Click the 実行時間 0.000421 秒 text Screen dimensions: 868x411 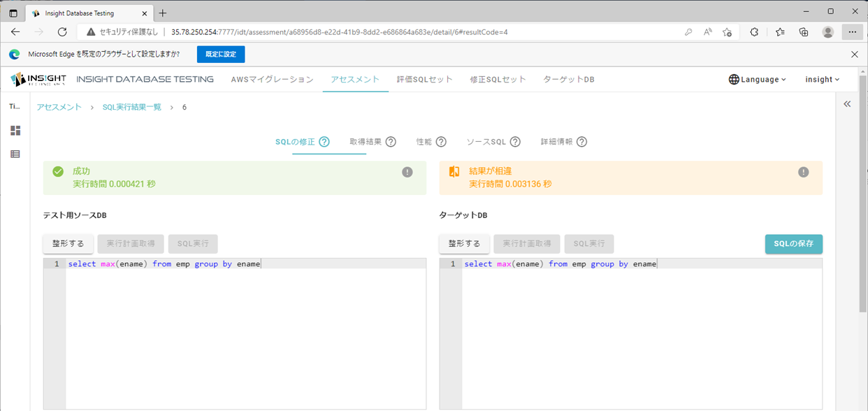click(x=114, y=184)
